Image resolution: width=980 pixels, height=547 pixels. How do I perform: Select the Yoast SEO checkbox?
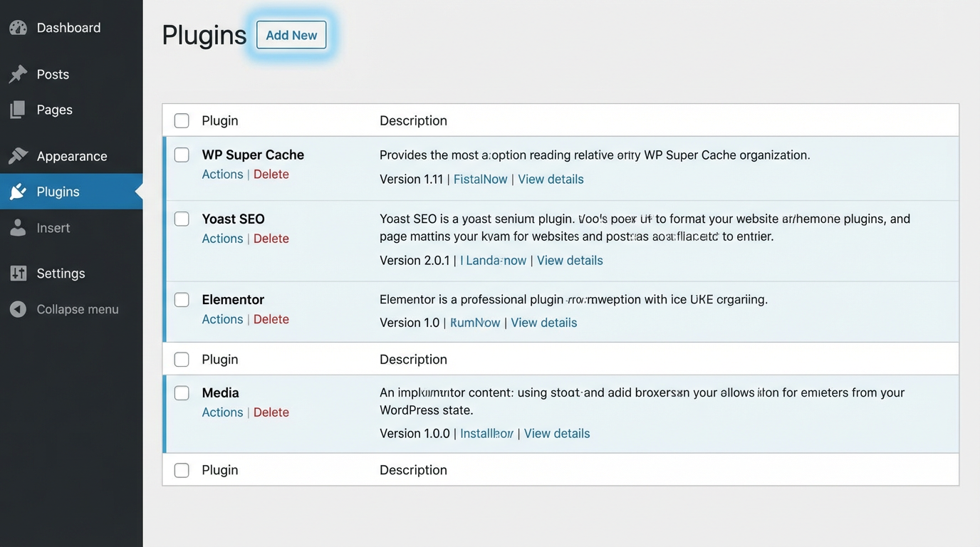click(182, 219)
